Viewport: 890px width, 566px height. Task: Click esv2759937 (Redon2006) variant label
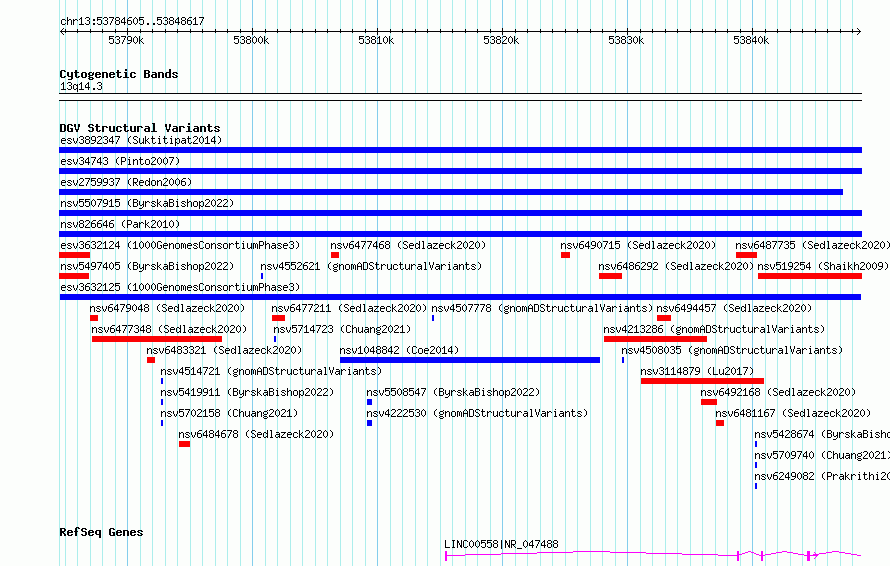pyautogui.click(x=126, y=182)
